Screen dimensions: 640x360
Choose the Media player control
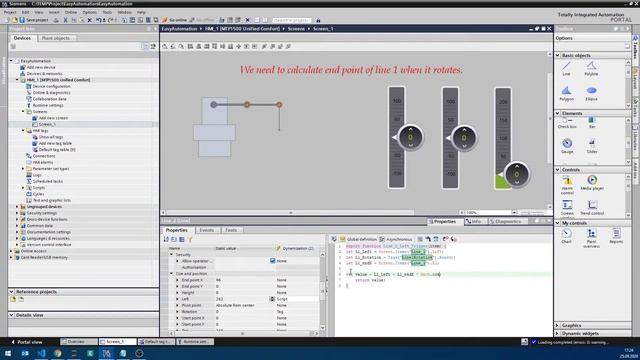point(592,182)
